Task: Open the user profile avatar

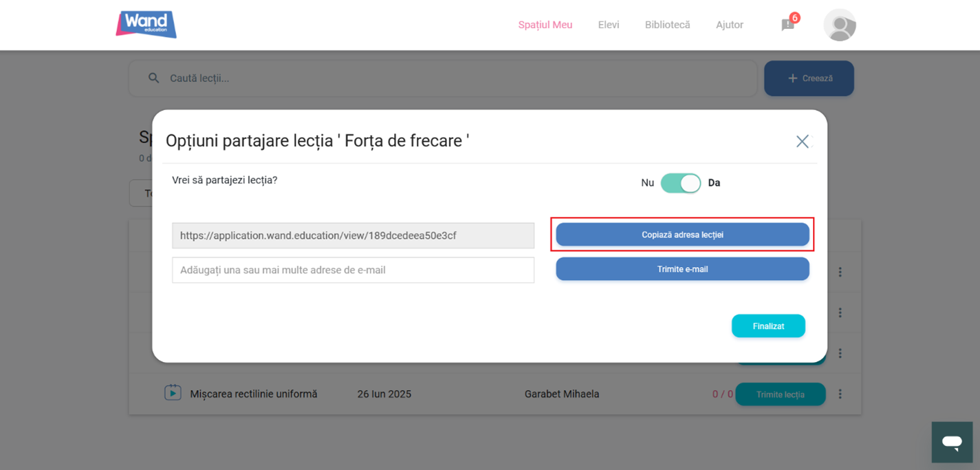Action: [839, 25]
